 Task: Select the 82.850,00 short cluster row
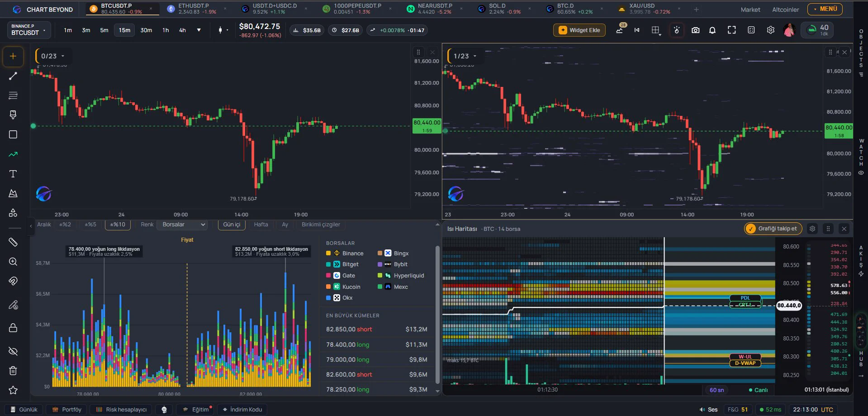(376, 329)
